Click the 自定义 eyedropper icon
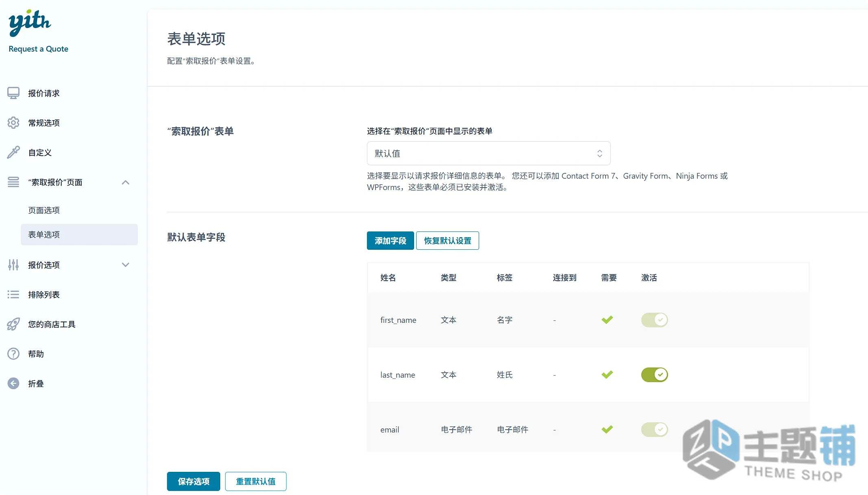Image resolution: width=868 pixels, height=495 pixels. coord(13,152)
